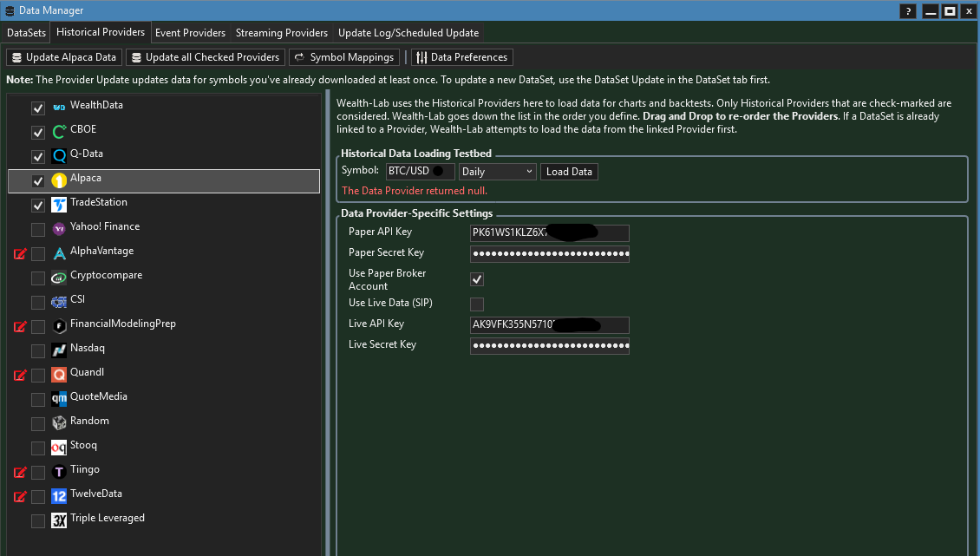Click Update all Checked Providers button
The height and width of the screenshot is (556, 980).
point(206,57)
